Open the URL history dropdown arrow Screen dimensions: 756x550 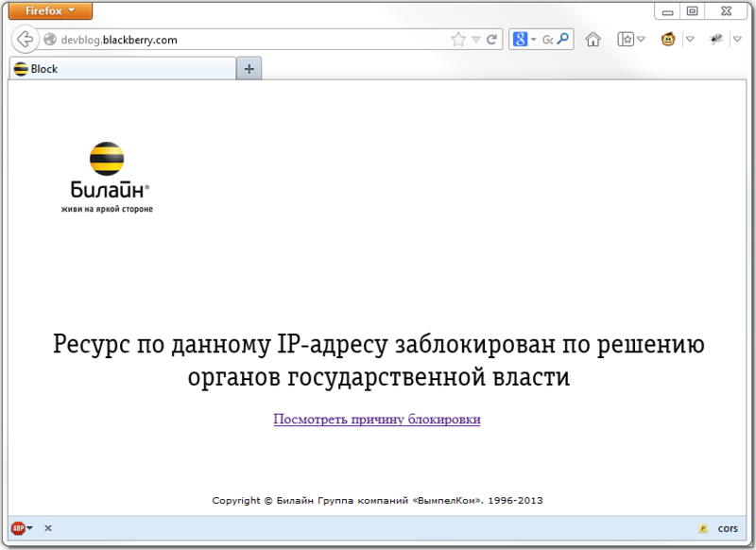coord(476,40)
